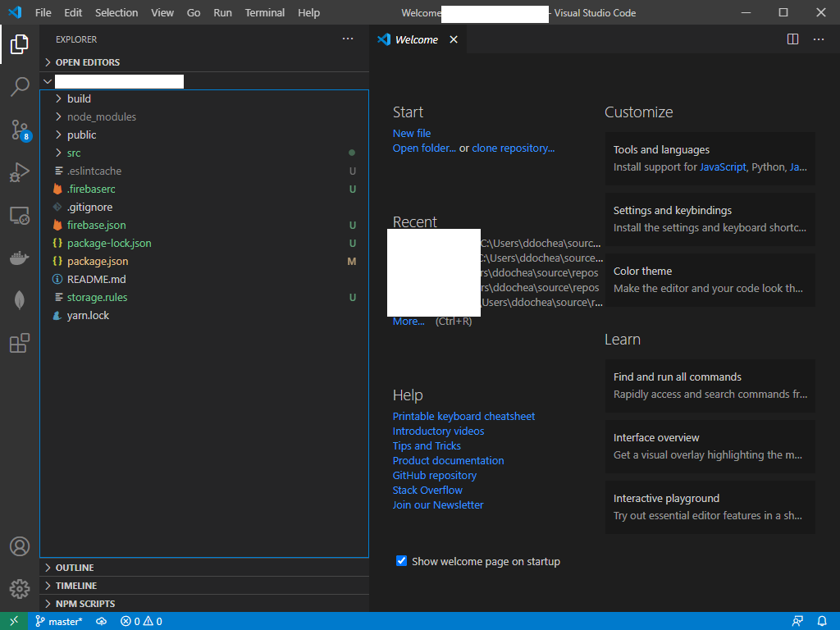
Task: Expand the Outline section
Action: (x=204, y=568)
